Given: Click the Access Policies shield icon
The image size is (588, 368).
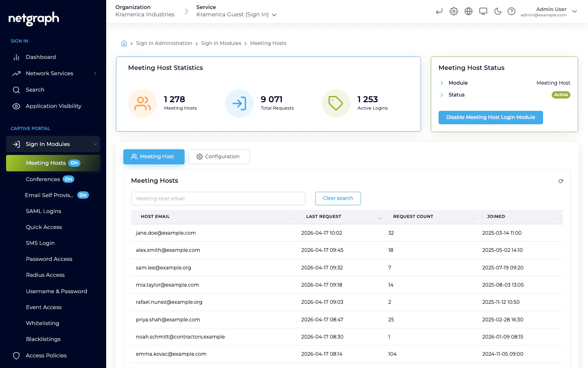Looking at the screenshot, I should pos(16,355).
